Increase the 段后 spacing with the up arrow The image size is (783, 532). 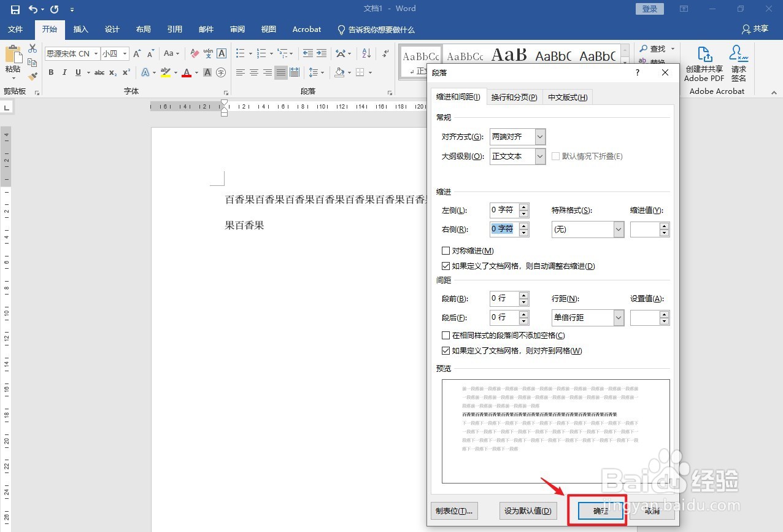(x=523, y=314)
